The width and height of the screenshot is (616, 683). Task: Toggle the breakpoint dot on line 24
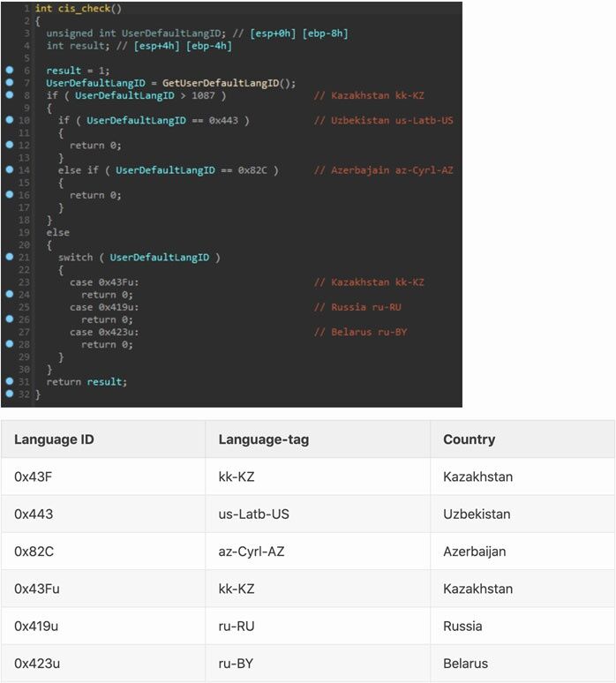coord(10,294)
